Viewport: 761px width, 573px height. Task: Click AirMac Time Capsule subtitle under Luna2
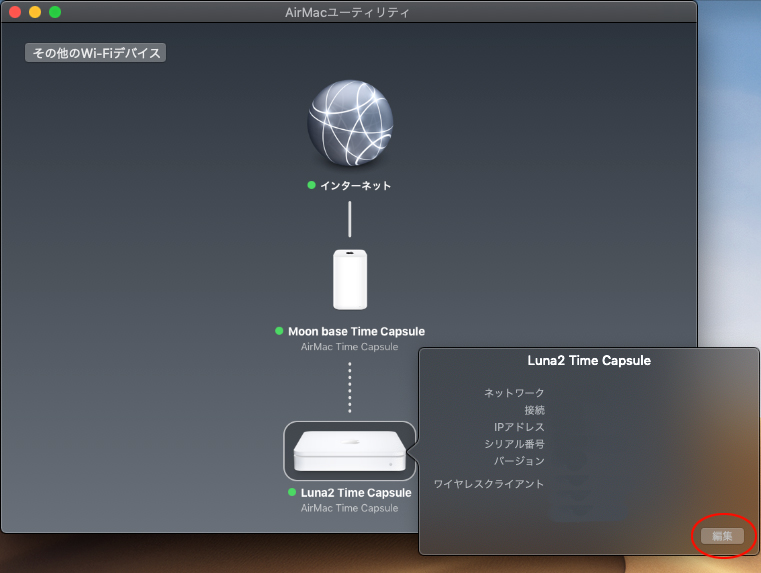click(349, 508)
